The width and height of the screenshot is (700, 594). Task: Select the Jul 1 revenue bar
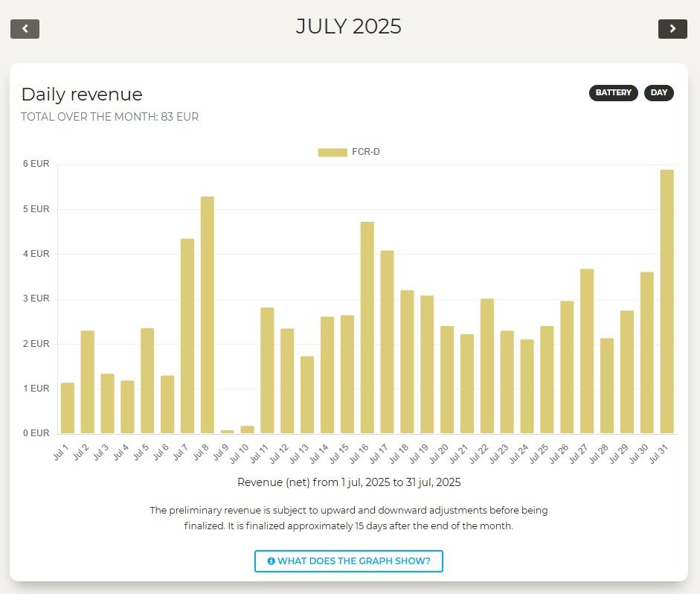click(x=68, y=408)
